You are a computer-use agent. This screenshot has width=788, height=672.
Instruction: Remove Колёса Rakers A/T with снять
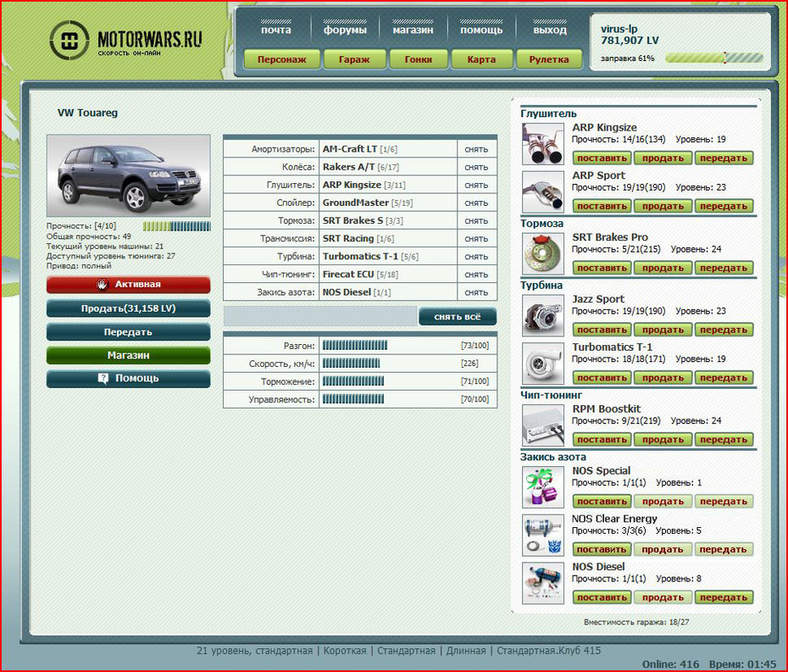point(476,167)
